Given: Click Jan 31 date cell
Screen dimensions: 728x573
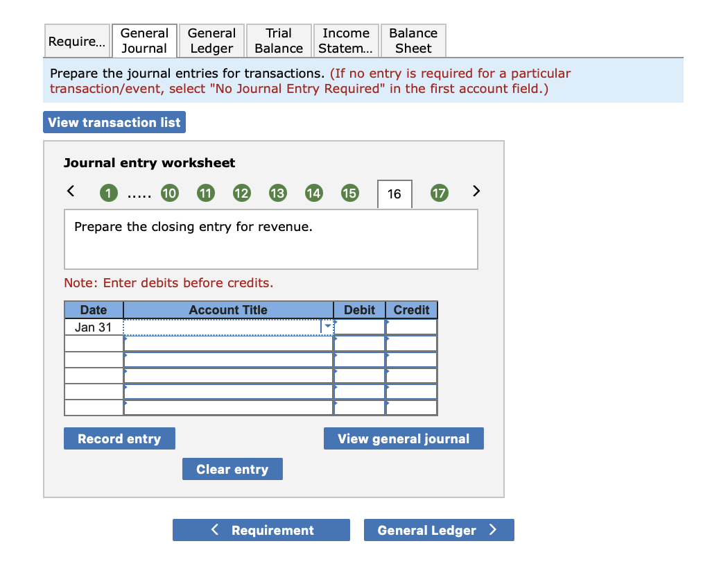Looking at the screenshot, I should pos(94,327).
